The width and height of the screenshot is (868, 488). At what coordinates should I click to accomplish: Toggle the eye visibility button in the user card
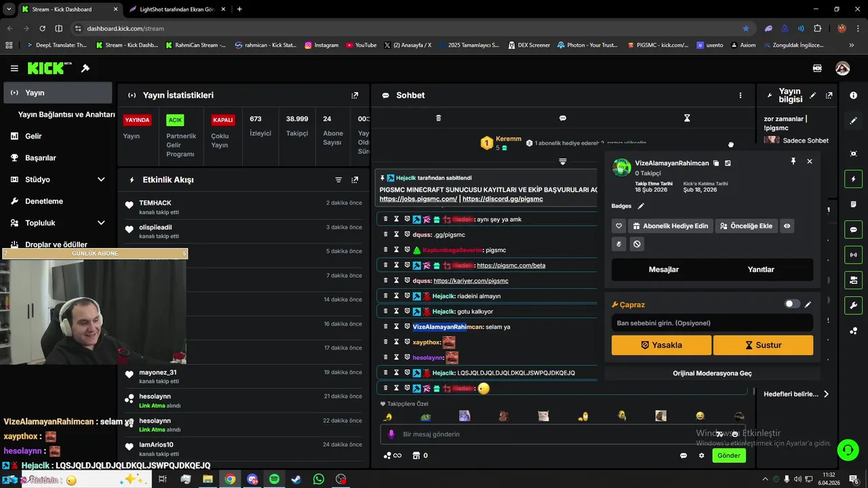[787, 226]
